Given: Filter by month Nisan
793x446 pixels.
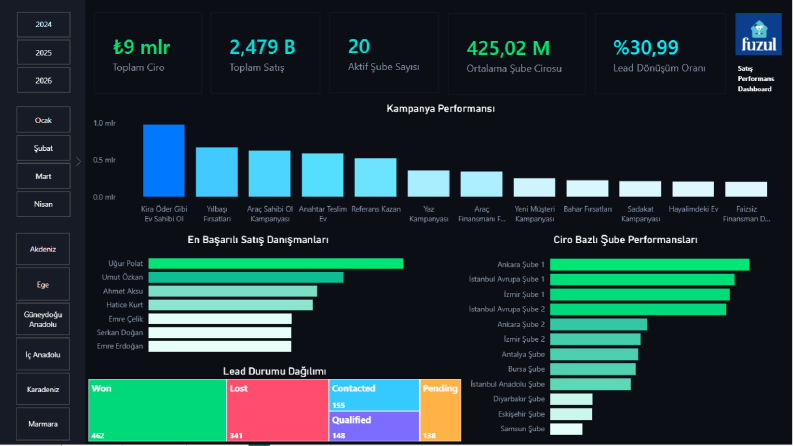Looking at the screenshot, I should tap(43, 204).
